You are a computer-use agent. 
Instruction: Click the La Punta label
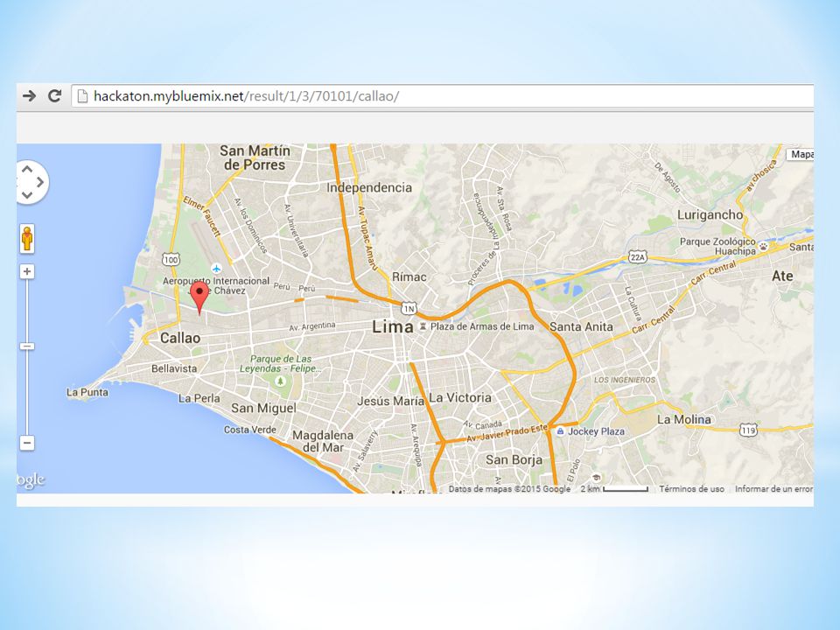pyautogui.click(x=87, y=392)
